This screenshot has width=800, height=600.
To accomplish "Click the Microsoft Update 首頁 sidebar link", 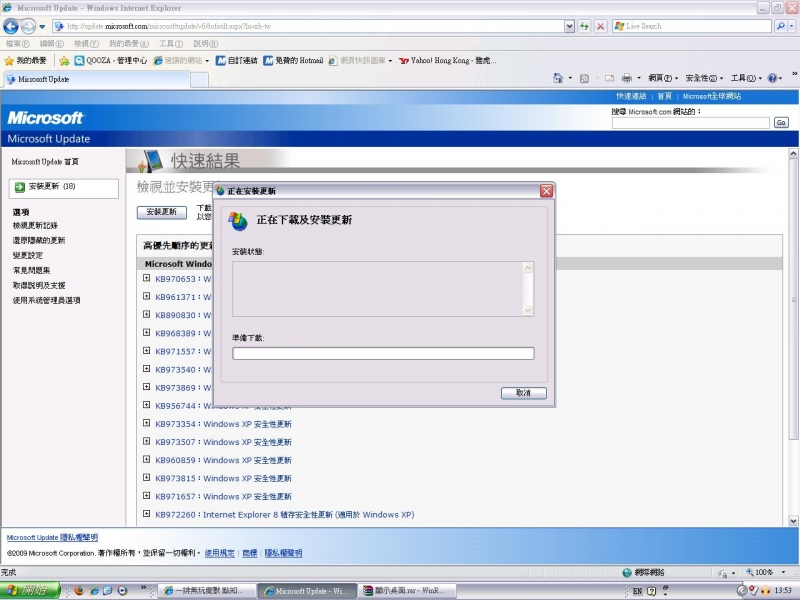I will tap(45, 162).
